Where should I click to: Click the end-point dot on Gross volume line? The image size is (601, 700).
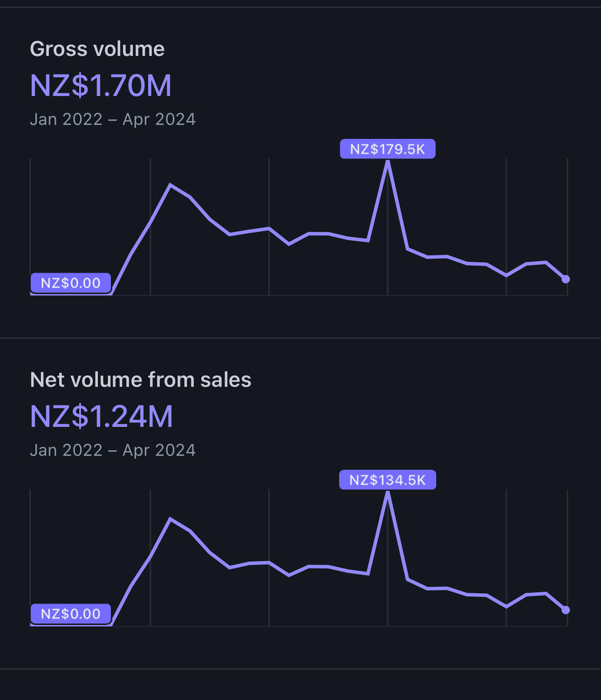pos(566,279)
